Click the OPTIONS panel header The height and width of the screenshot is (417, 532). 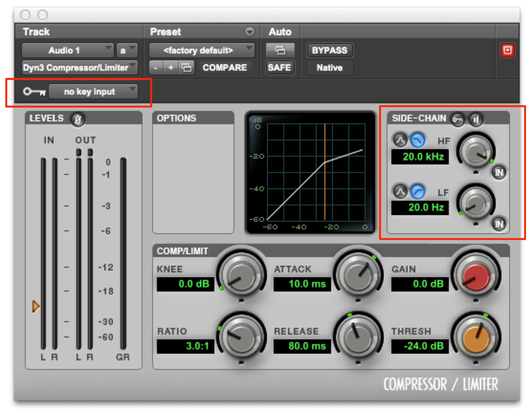coord(193,118)
